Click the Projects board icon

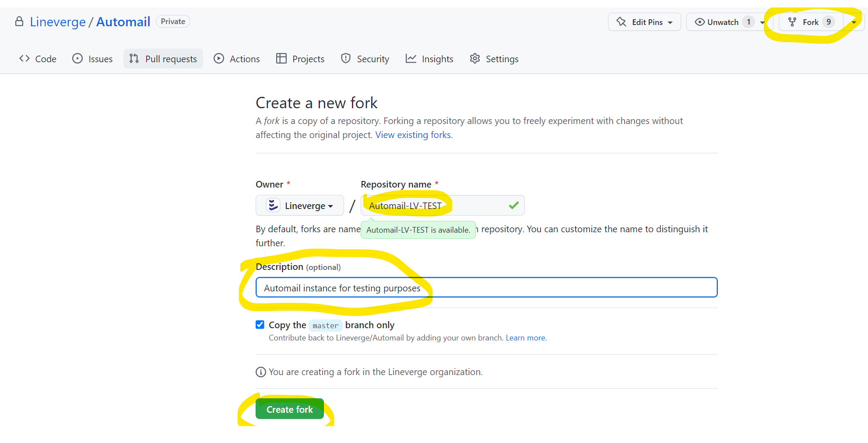281,58
